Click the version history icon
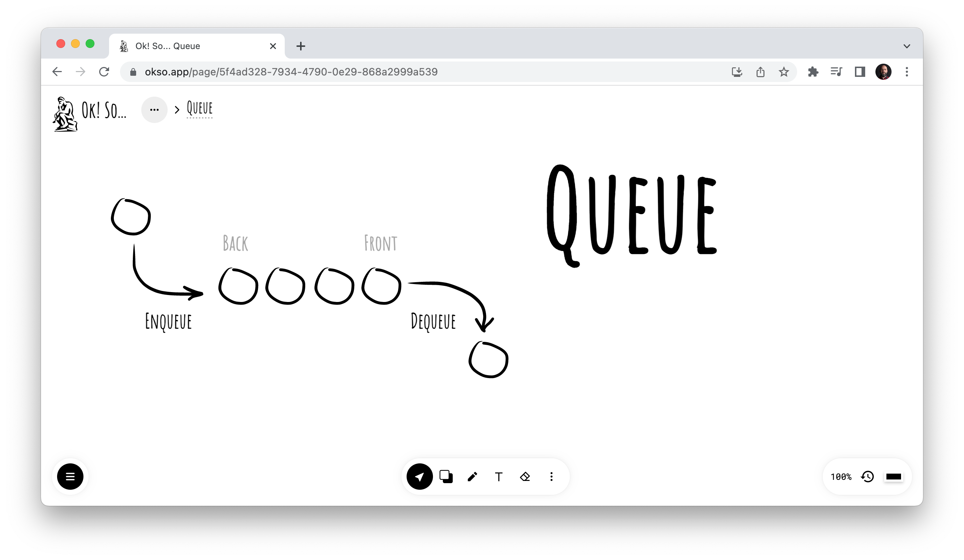 [x=868, y=476]
